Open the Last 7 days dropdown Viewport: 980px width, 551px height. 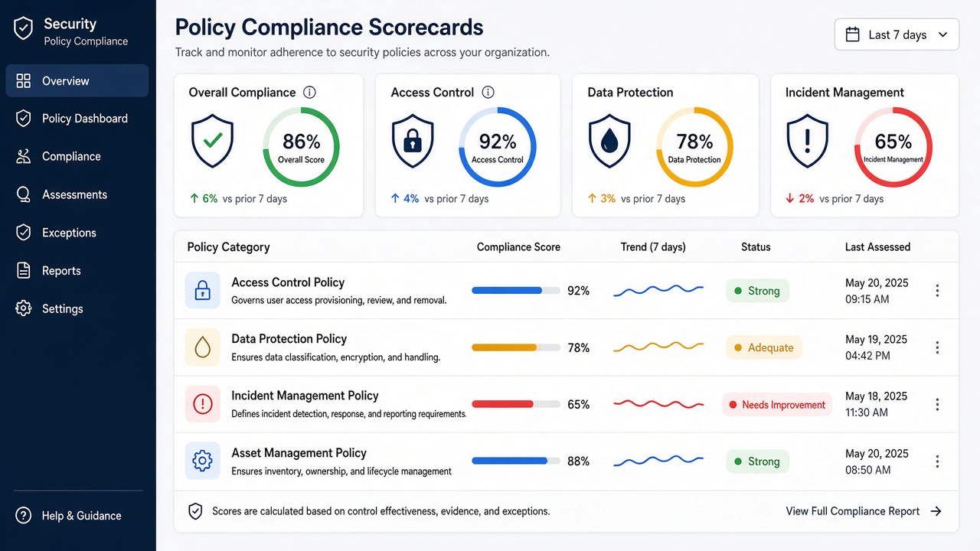(897, 34)
